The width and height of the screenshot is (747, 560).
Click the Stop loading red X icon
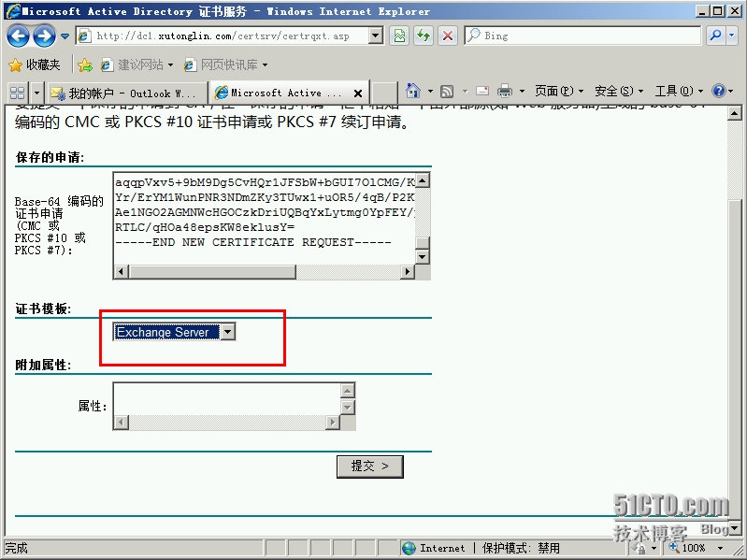447,36
